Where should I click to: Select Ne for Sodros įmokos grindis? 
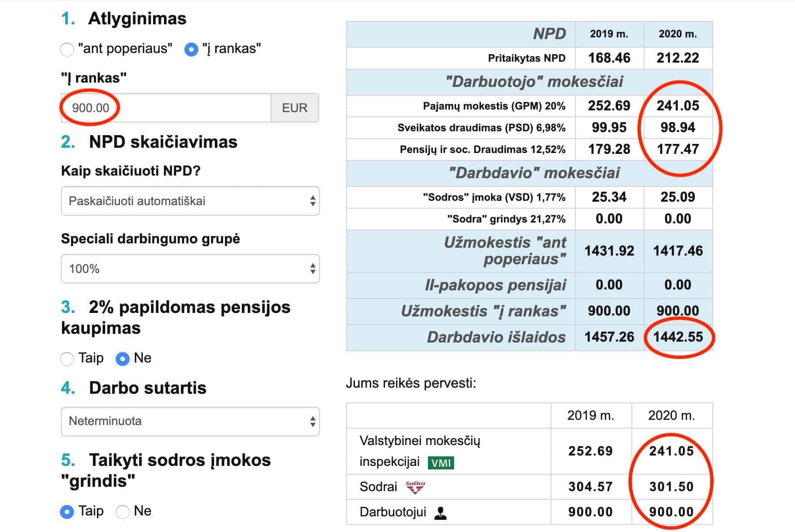(123, 512)
